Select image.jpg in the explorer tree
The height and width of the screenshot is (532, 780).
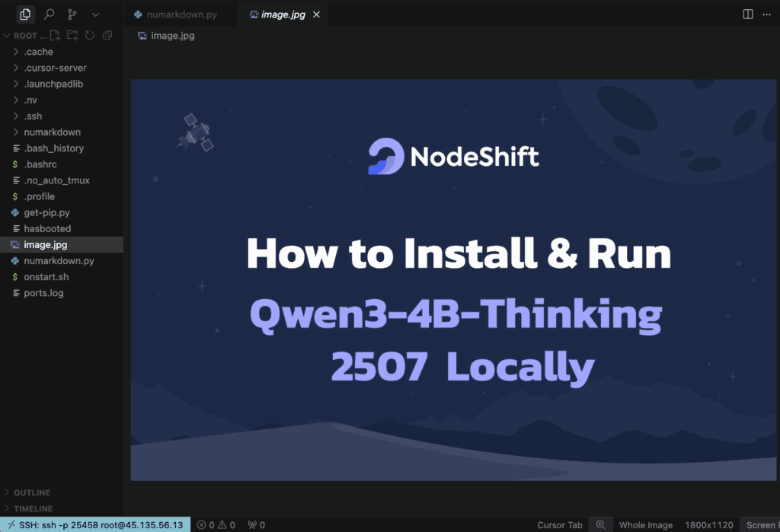click(62, 244)
